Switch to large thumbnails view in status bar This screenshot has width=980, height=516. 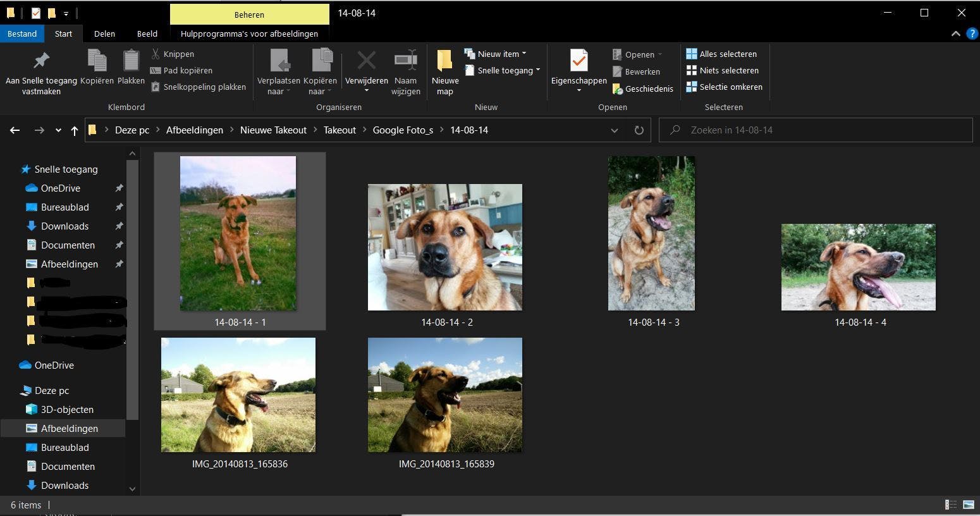click(x=969, y=505)
